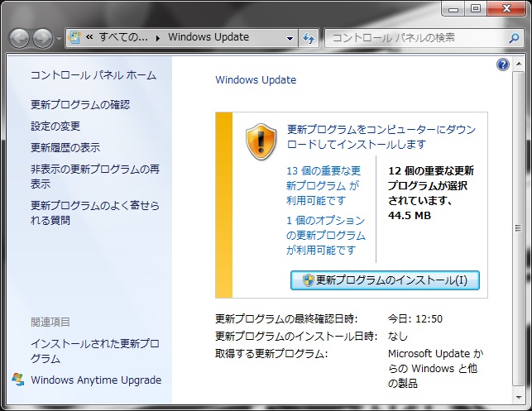Click the Control Panel icon in address bar
Screen dimensions: 532x411
pos(74,38)
